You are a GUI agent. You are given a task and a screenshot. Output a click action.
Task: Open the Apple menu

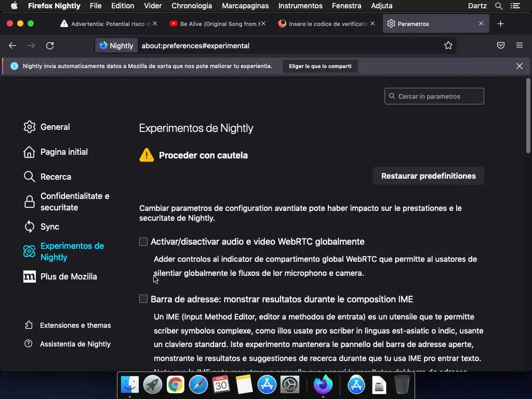point(14,5)
